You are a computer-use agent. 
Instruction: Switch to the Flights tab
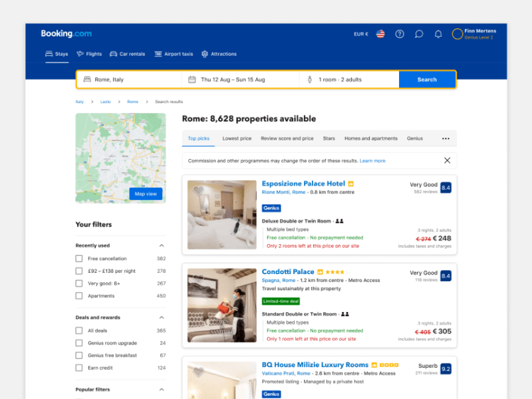89,54
